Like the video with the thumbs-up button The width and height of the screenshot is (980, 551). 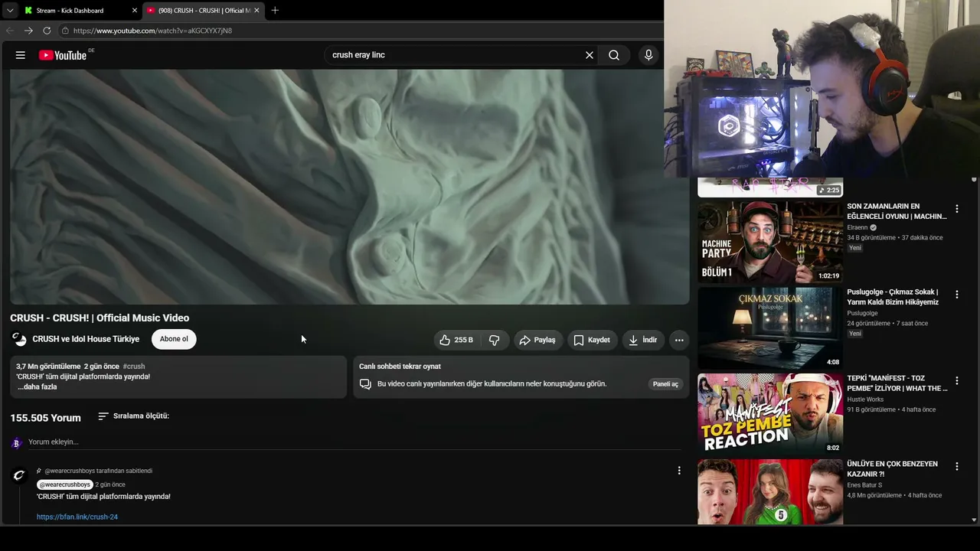click(x=456, y=340)
